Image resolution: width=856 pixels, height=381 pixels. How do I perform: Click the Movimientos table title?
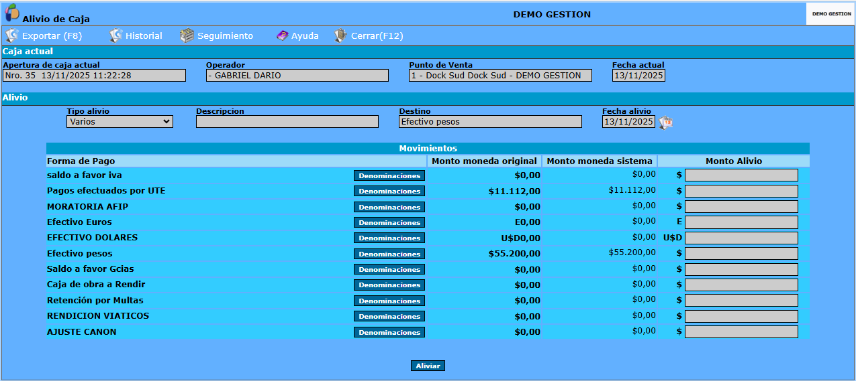pos(428,148)
